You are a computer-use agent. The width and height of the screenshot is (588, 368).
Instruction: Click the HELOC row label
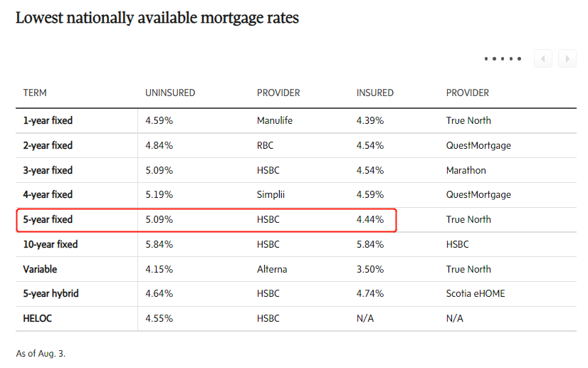click(38, 318)
